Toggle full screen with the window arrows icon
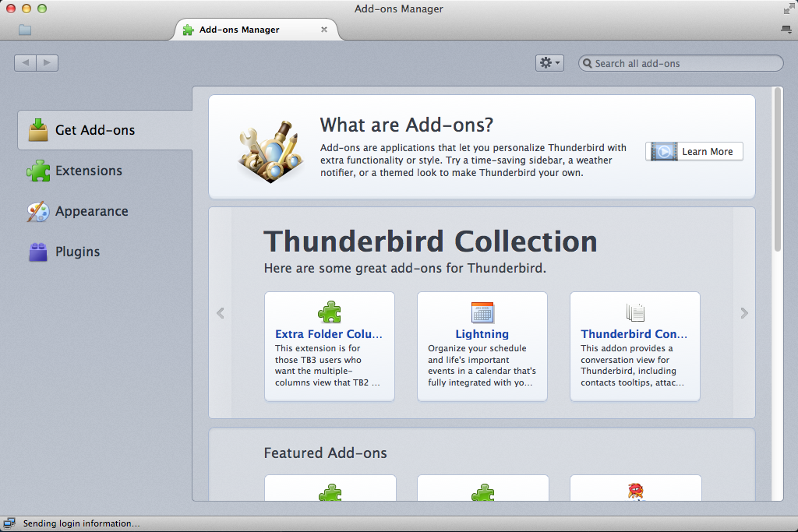 [x=789, y=9]
